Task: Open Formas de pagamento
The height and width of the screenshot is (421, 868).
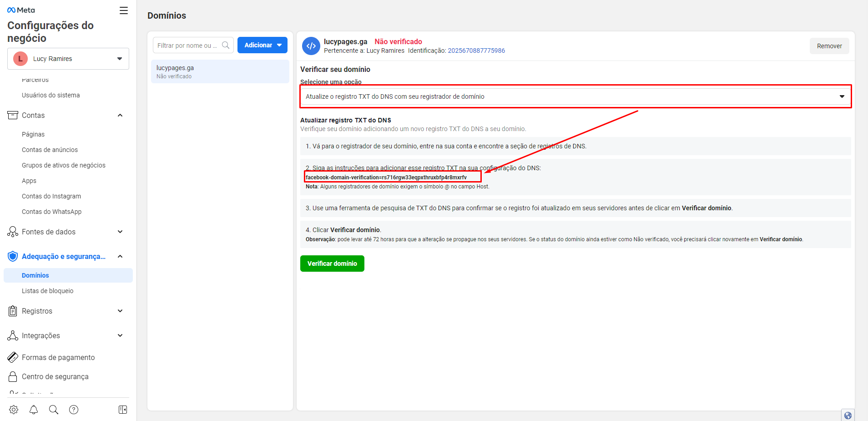Action: tap(58, 357)
